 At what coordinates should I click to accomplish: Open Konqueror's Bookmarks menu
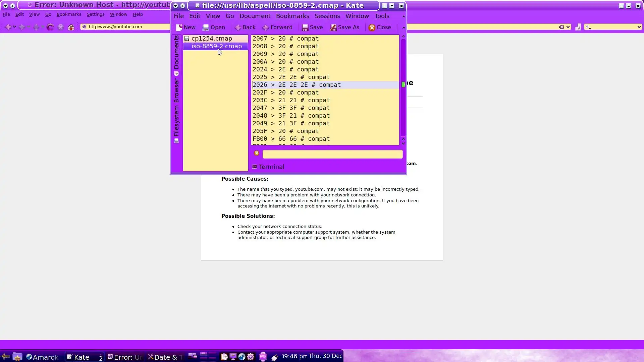[x=69, y=14]
